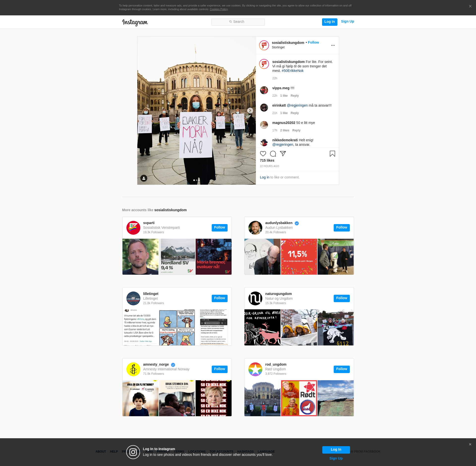Click the top Sign Up link
The width and height of the screenshot is (476, 466).
(347, 22)
